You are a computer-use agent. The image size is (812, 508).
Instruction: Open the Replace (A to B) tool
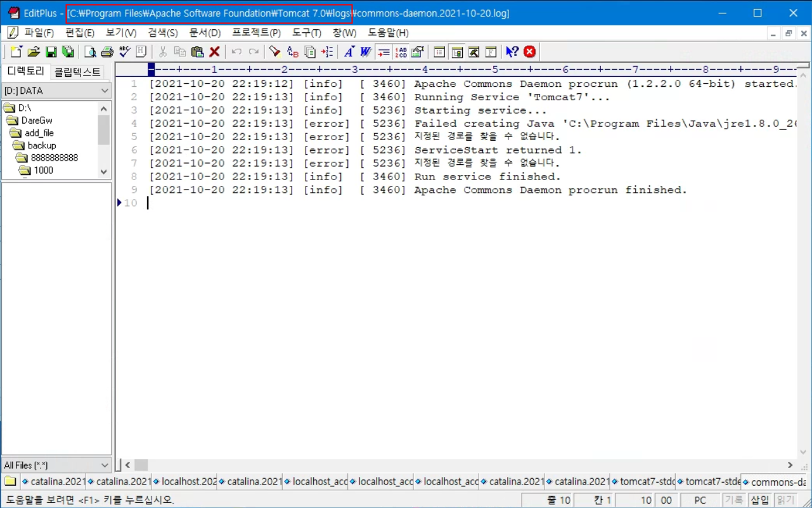pos(292,52)
